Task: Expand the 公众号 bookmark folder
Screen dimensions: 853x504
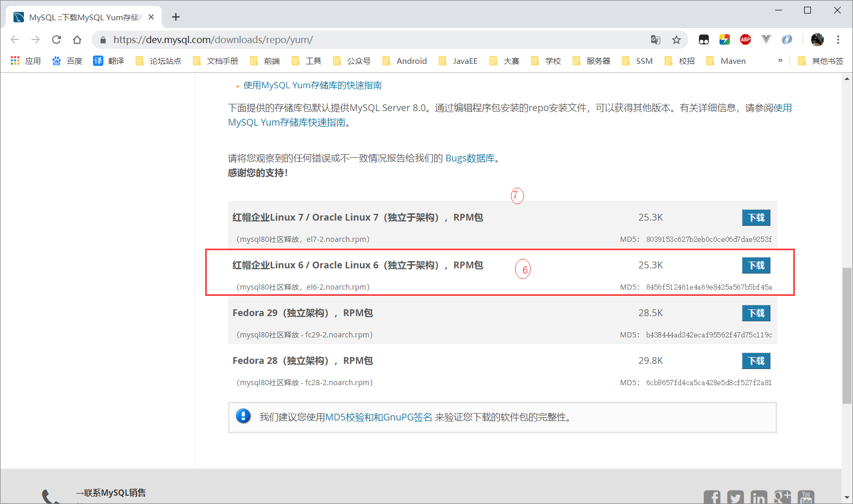Action: (352, 61)
